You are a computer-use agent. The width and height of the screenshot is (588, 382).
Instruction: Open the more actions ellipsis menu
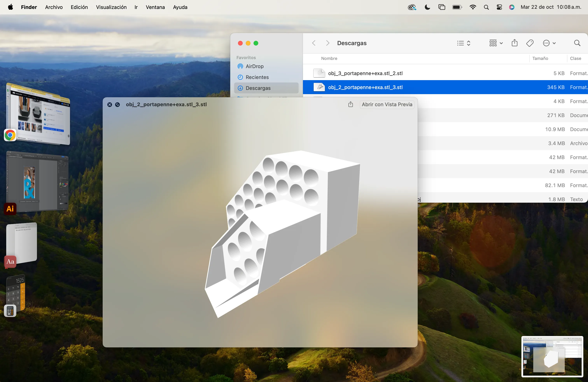click(x=549, y=43)
